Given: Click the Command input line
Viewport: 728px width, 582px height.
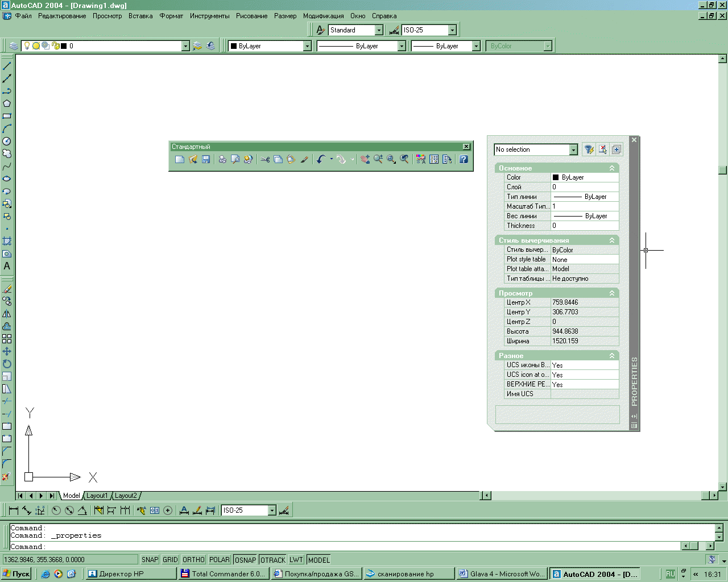Looking at the screenshot, I should pyautogui.click(x=345, y=547).
